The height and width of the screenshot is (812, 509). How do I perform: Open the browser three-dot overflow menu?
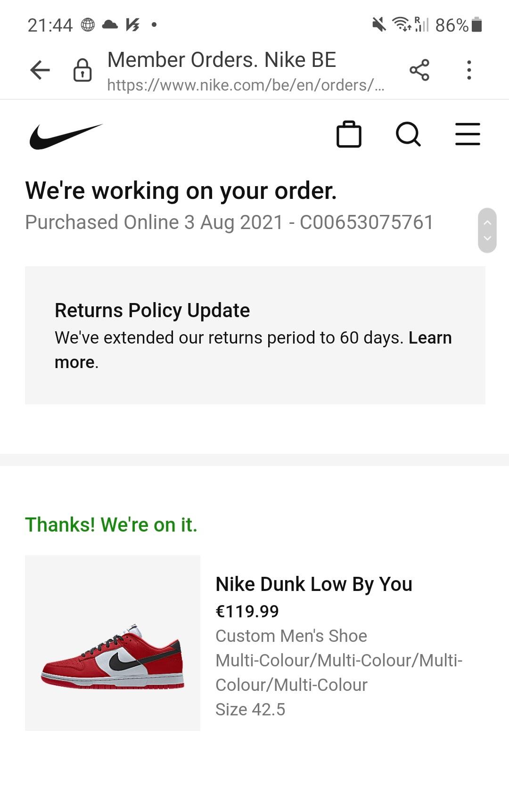[x=468, y=70]
